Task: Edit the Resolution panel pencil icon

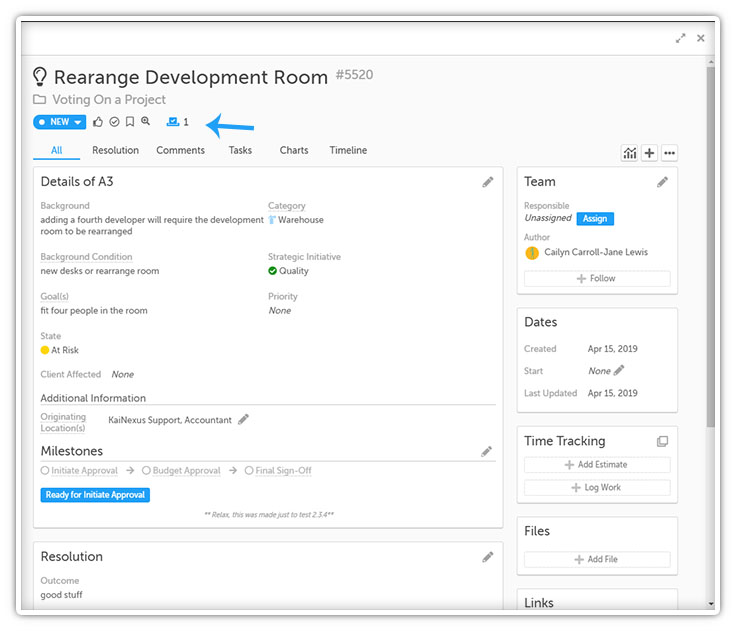Action: [488, 557]
